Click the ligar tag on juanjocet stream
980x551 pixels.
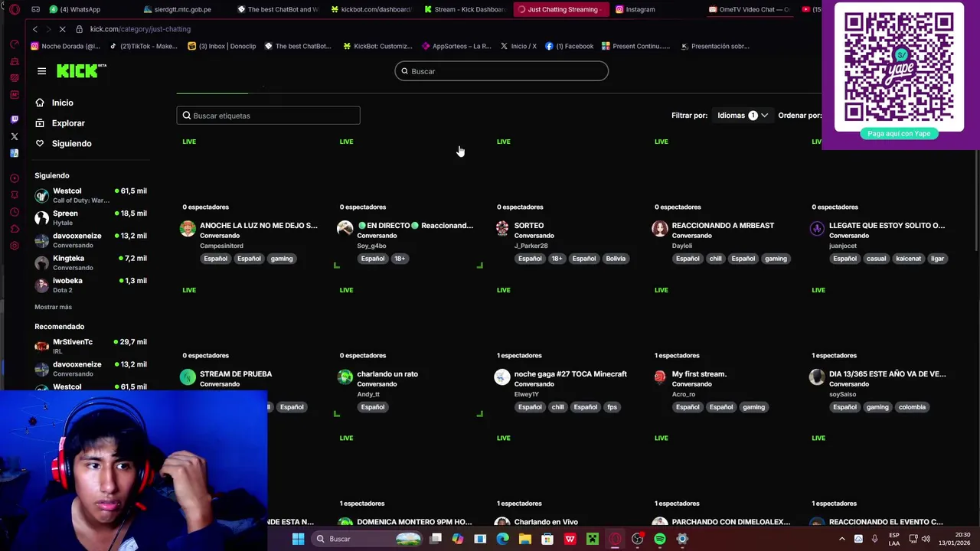coord(937,259)
